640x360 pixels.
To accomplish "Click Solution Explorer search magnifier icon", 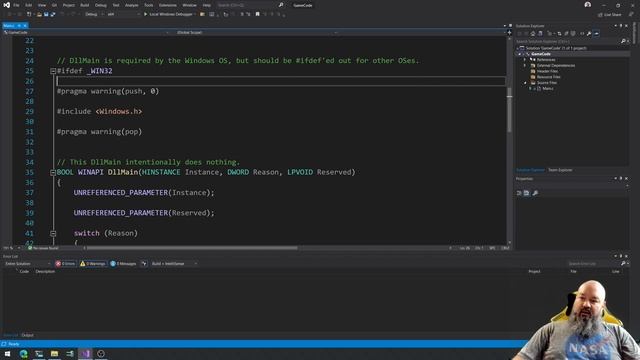I will (623, 41).
